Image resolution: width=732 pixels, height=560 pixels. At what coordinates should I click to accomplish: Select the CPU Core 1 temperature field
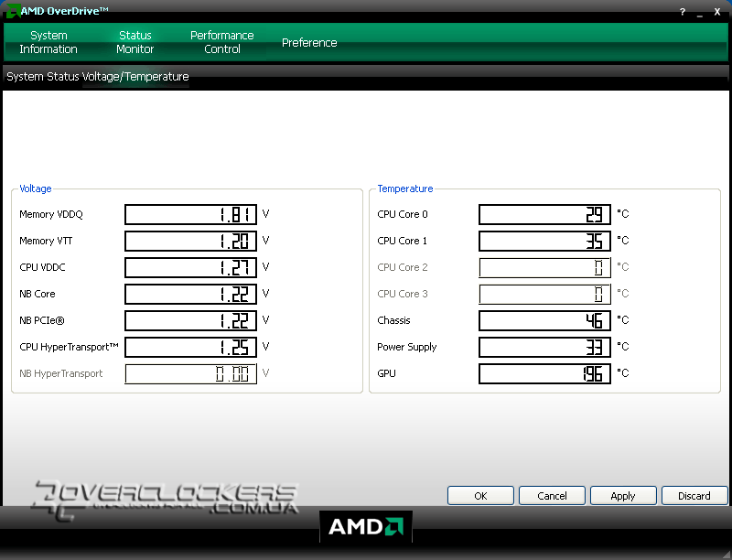click(x=544, y=242)
